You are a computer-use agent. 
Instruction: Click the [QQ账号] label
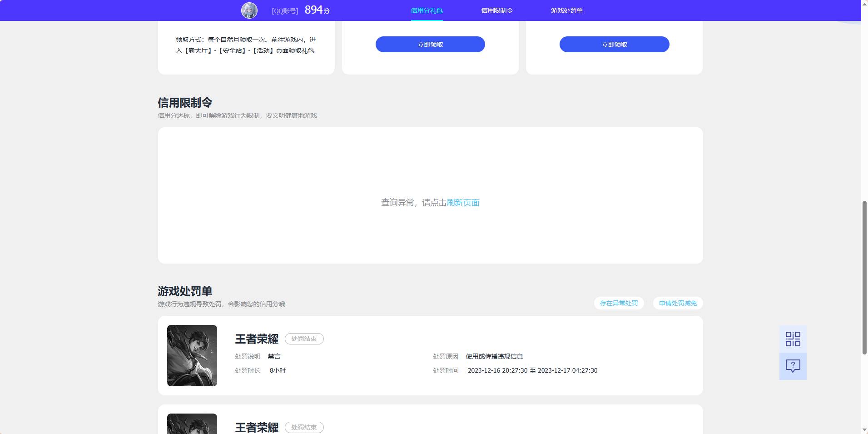tap(285, 11)
